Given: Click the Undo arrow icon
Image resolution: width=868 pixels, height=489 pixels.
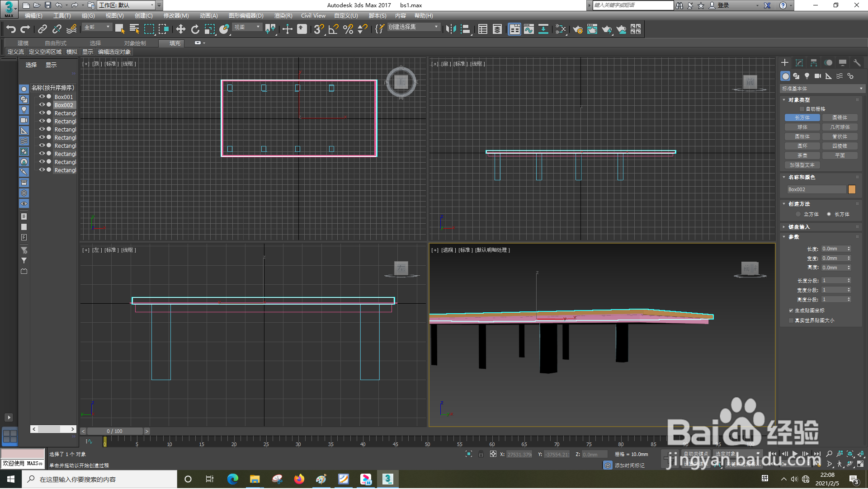Looking at the screenshot, I should click(x=10, y=29).
